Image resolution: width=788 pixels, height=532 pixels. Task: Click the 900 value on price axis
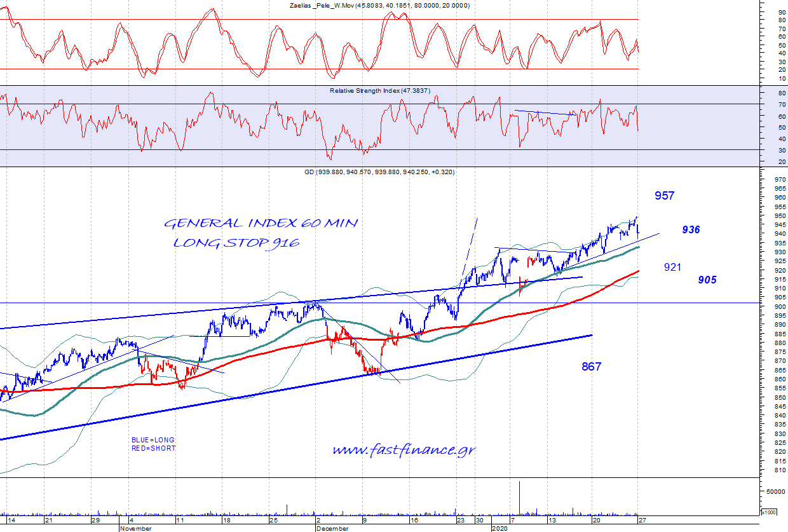[x=775, y=307]
